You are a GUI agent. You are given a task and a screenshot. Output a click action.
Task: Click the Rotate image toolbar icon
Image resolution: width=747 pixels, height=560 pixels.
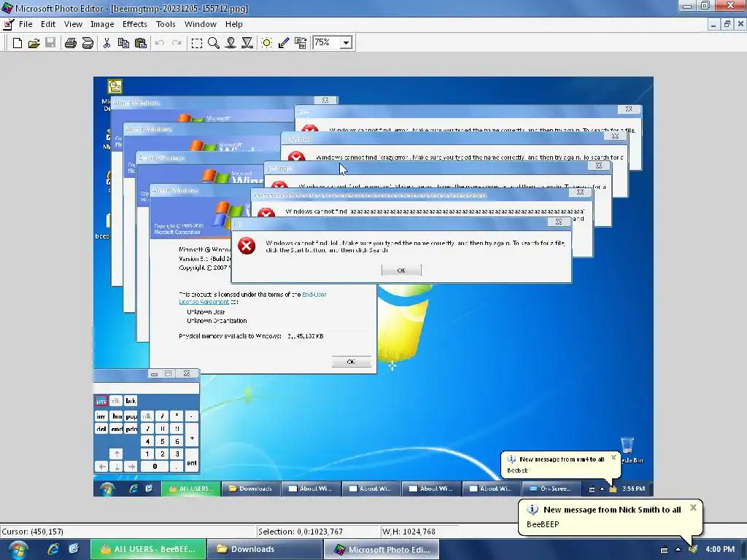point(300,43)
